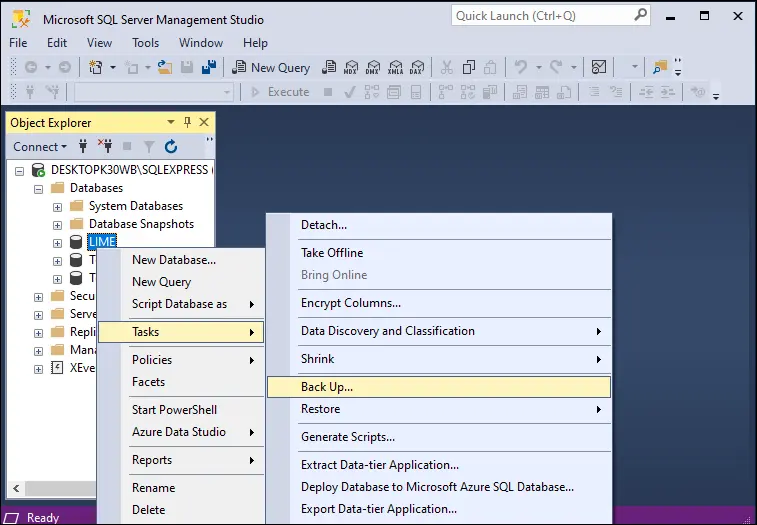Screen dimensions: 757x525
Task: Open the View menu
Action: coord(99,43)
